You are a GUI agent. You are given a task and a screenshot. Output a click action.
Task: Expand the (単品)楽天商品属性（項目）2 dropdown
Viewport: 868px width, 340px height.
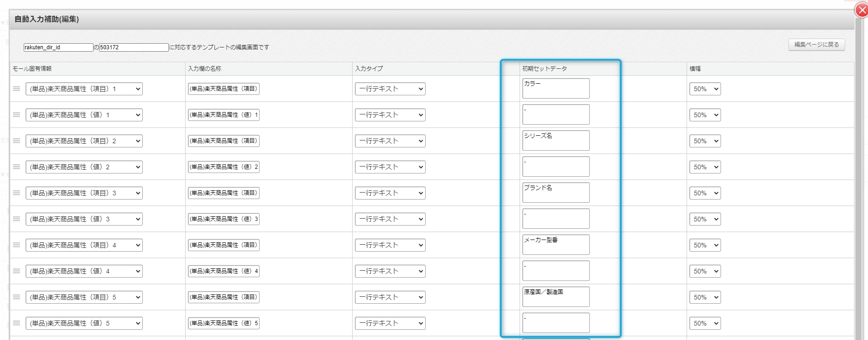click(x=84, y=141)
